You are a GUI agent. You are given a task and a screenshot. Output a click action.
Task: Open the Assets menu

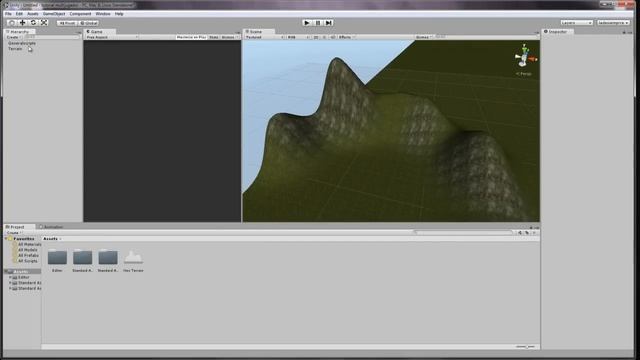pos(33,14)
